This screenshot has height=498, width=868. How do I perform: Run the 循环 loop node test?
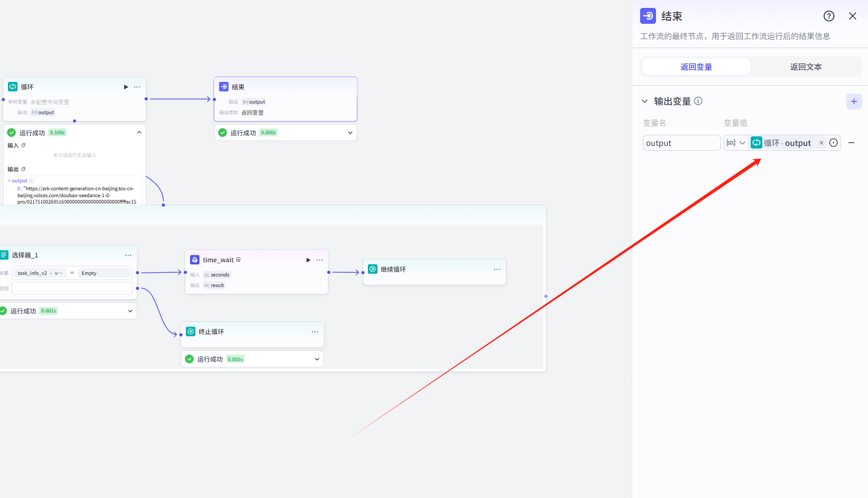pos(126,87)
